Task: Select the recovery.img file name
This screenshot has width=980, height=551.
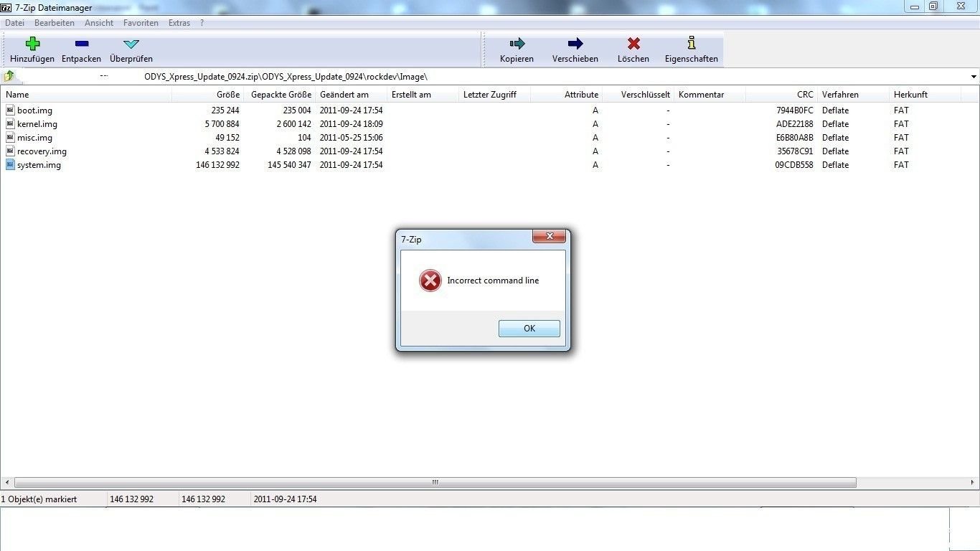Action: click(x=42, y=151)
